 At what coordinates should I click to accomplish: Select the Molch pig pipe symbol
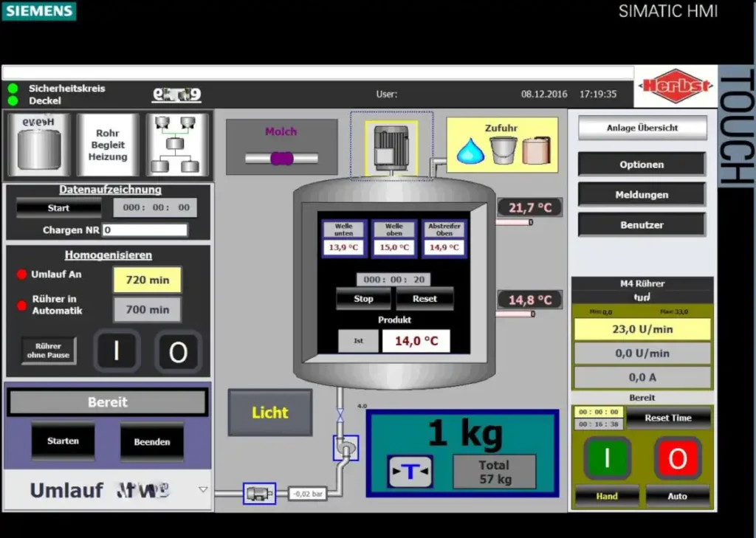(x=281, y=158)
